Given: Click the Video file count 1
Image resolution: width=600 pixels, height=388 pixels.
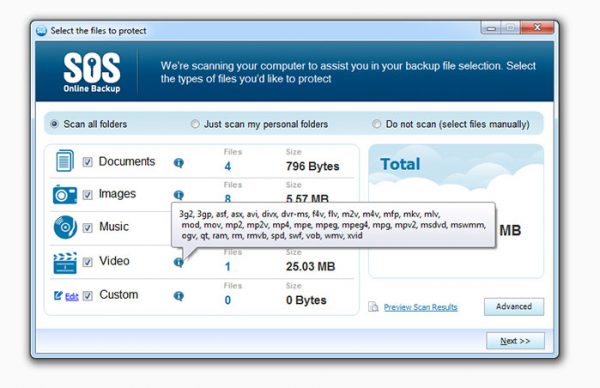Looking at the screenshot, I should pos(228,267).
